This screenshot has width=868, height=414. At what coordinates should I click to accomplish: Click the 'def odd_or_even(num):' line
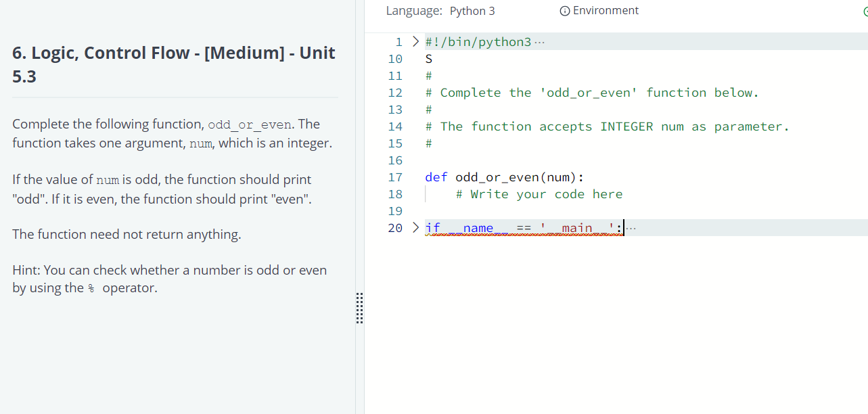[x=504, y=178]
